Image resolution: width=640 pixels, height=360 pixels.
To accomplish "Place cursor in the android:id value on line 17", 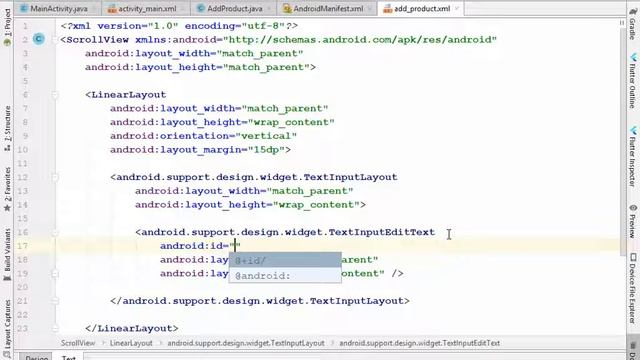I will point(236,246).
